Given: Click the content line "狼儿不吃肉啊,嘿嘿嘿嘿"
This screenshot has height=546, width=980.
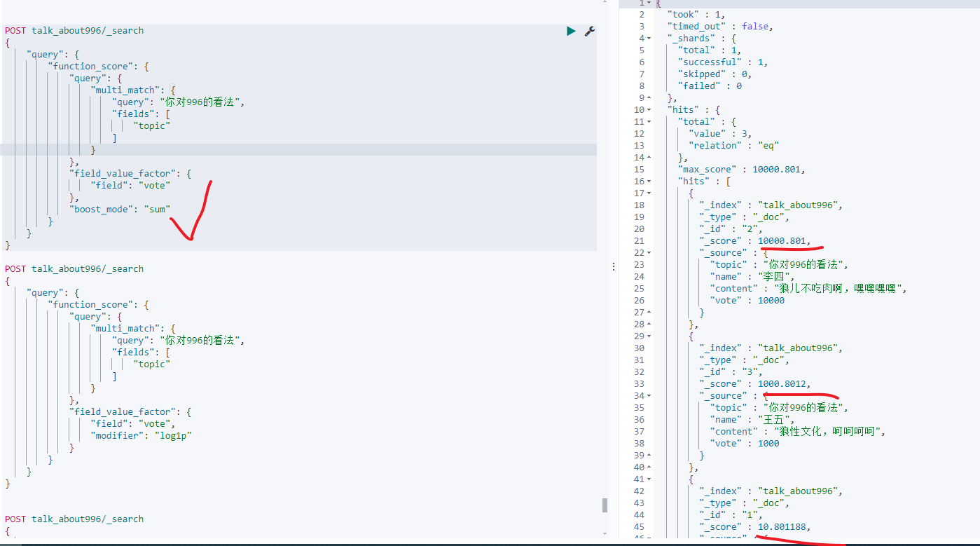Looking at the screenshot, I should click(x=809, y=288).
